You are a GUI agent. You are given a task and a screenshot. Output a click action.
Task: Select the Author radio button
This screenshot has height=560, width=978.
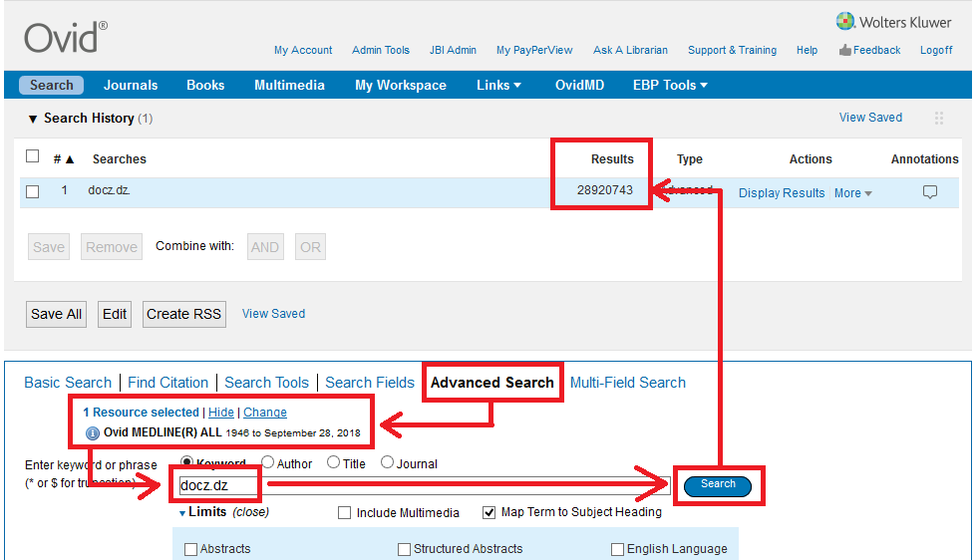coord(268,462)
